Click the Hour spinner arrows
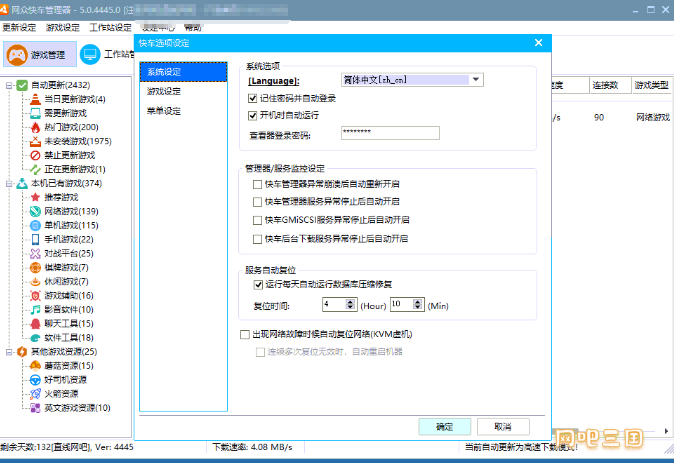 (x=350, y=304)
